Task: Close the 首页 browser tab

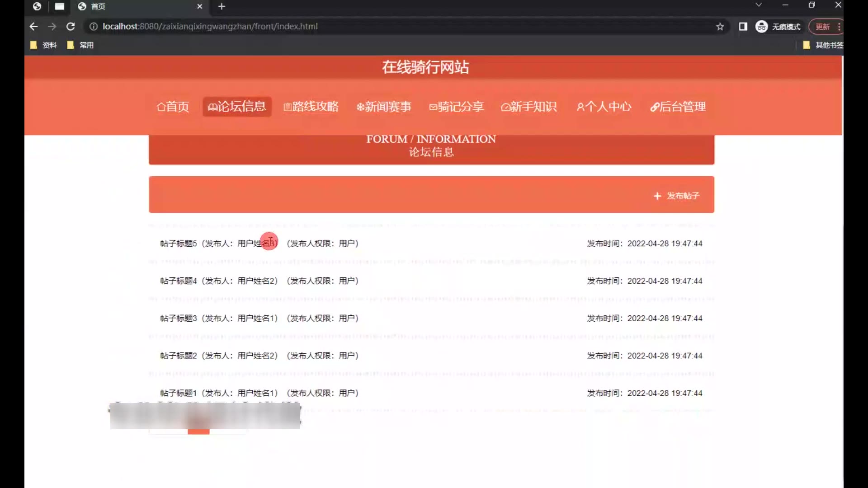Action: [199, 6]
